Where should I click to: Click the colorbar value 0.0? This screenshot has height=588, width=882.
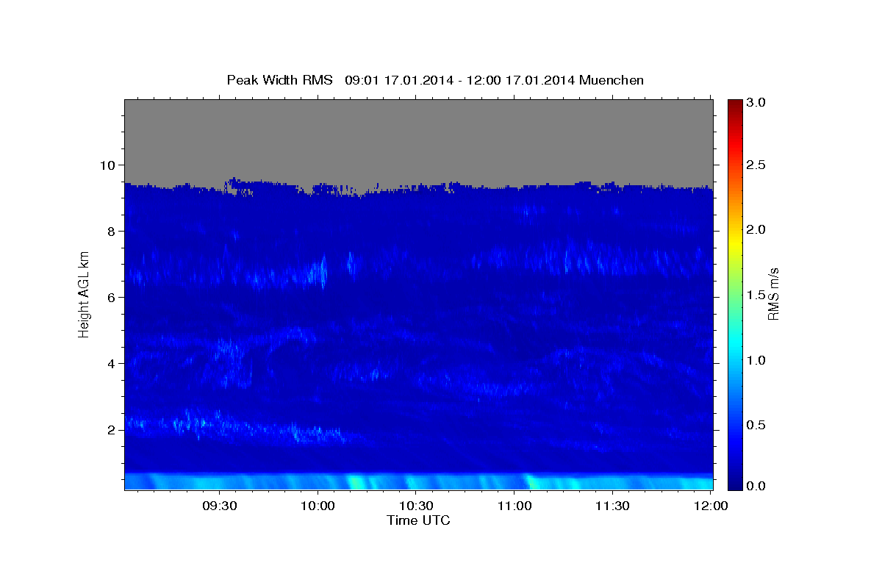pos(757,486)
